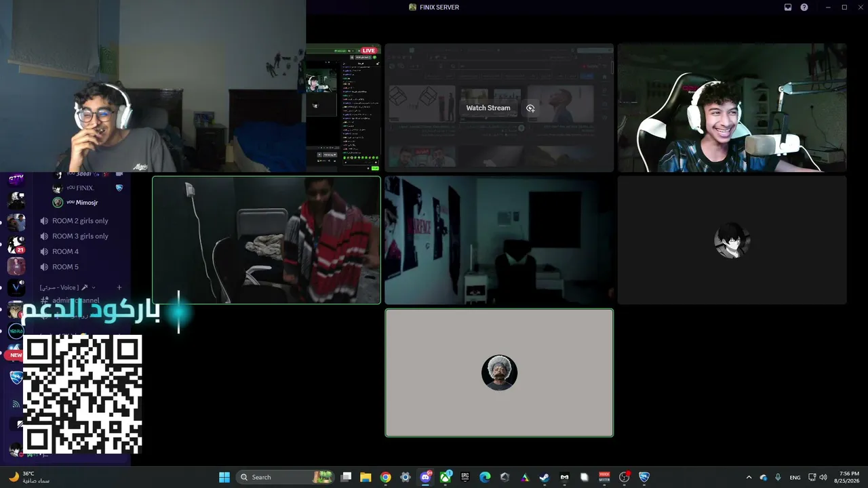Open File Explorer from the taskbar

[x=366, y=477]
